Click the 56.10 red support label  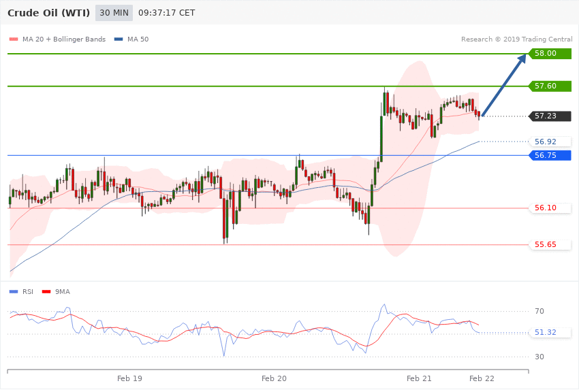[x=550, y=208]
